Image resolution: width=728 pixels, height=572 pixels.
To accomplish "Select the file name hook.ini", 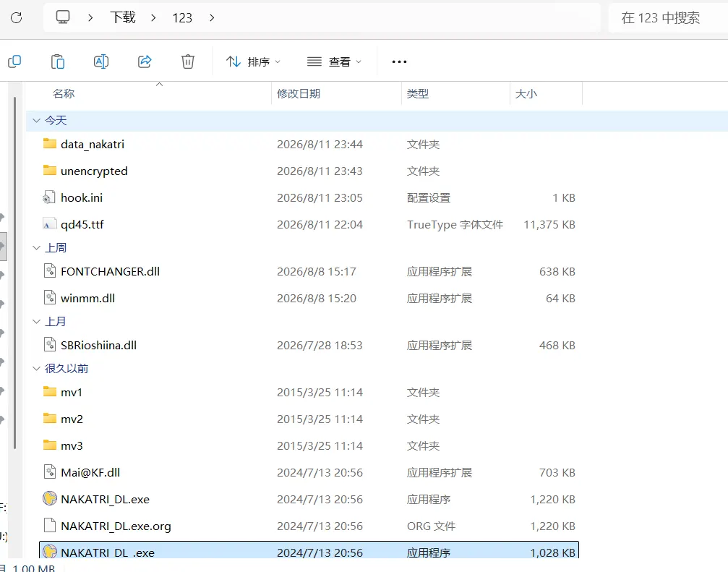I will [82, 198].
